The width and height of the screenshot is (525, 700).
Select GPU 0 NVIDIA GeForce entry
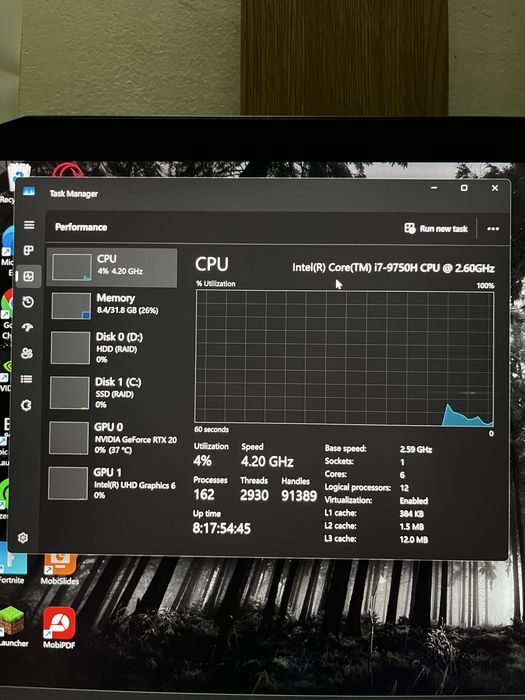(x=112, y=438)
